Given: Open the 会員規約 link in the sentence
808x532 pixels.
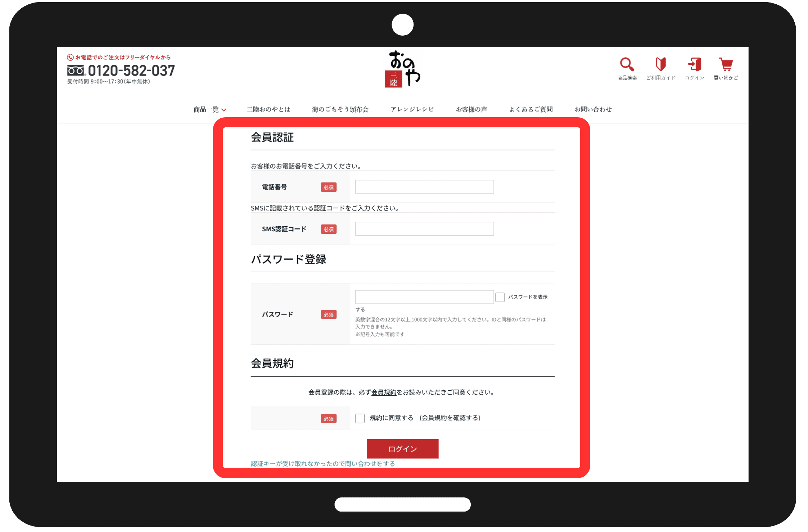Looking at the screenshot, I should 384,392.
